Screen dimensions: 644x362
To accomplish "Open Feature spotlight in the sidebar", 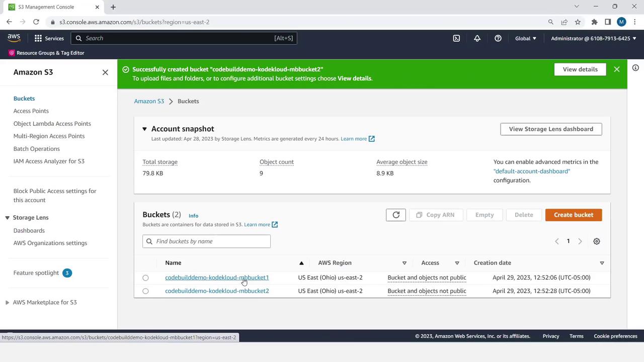I will point(36,273).
